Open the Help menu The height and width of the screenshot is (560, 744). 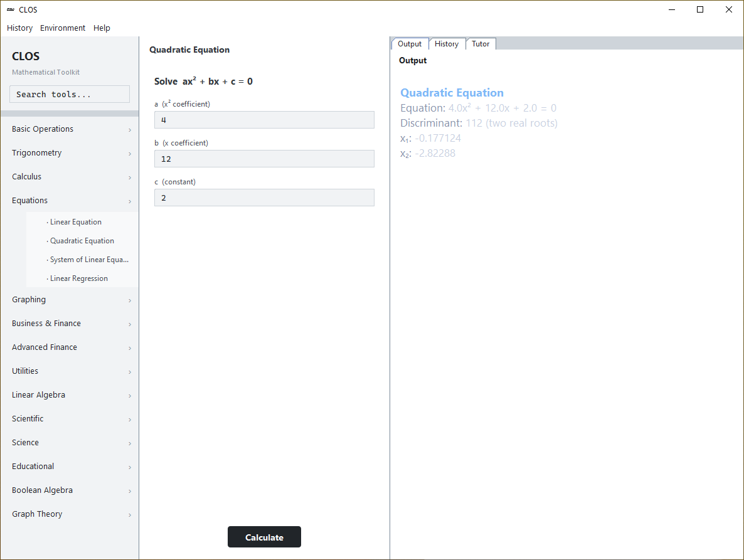point(102,28)
